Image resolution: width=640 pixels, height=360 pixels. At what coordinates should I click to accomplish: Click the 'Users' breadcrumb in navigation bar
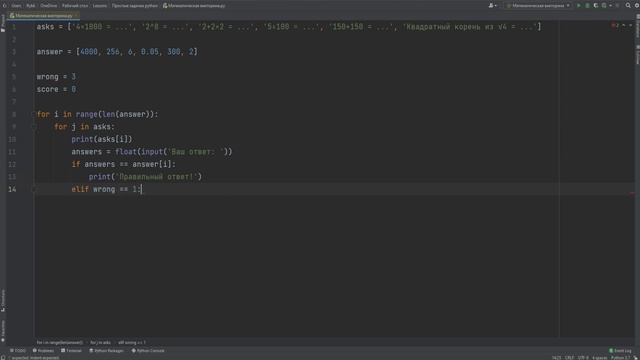(16, 6)
